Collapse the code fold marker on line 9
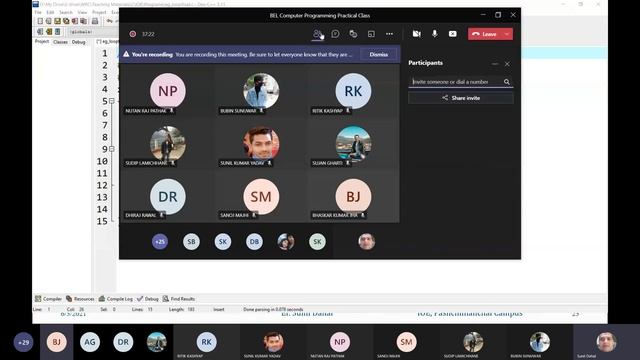Screen dimensions: 640x360 tap(111, 149)
